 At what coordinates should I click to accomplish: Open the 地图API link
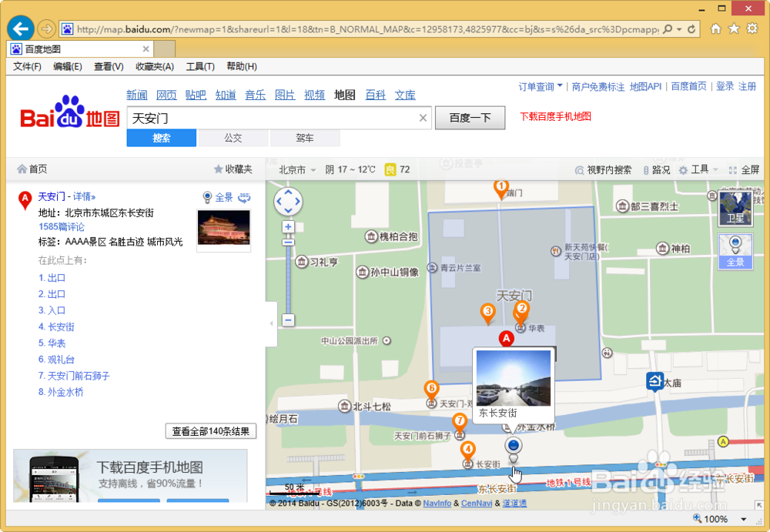coord(646,86)
